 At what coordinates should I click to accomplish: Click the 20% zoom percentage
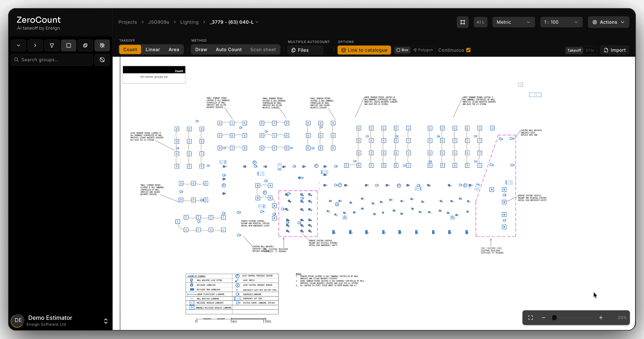coord(622,318)
